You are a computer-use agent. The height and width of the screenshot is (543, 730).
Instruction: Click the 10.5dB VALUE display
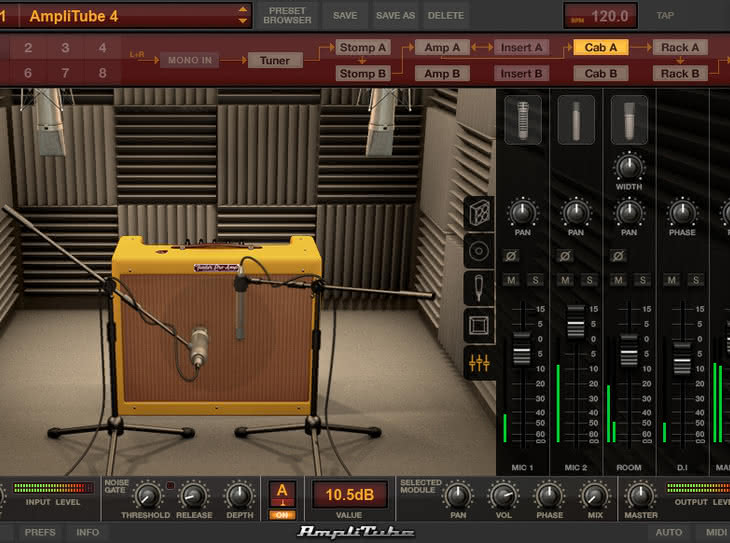(349, 495)
